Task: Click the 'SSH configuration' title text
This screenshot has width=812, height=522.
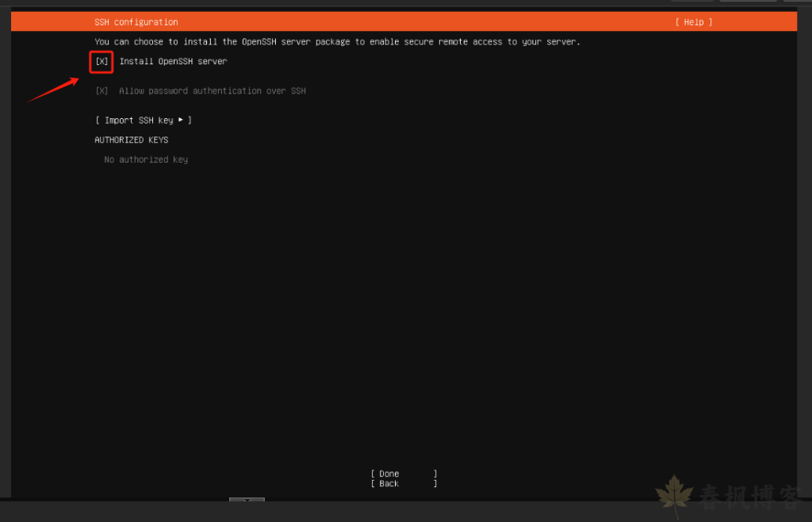Action: click(136, 22)
